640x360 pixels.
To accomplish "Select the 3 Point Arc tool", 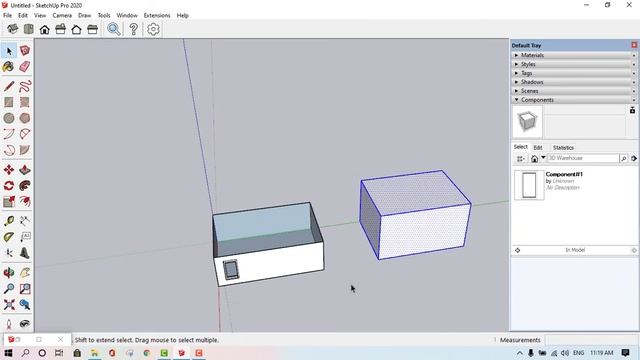I will tap(9, 150).
